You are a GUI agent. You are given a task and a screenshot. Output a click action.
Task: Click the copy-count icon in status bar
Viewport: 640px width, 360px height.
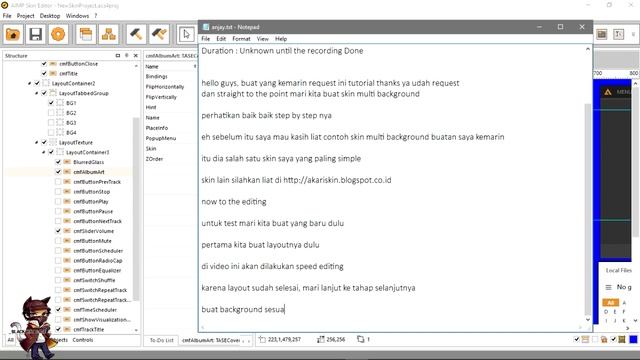(360, 339)
